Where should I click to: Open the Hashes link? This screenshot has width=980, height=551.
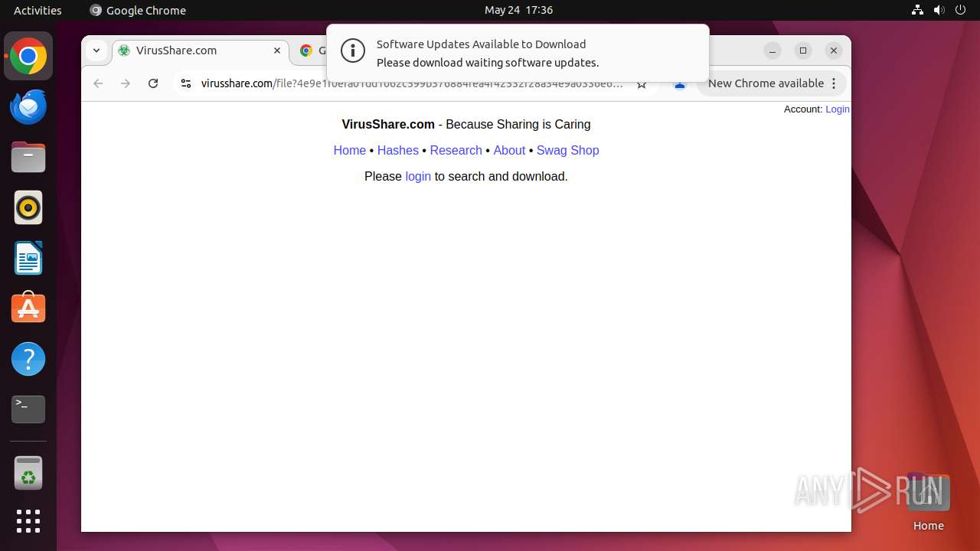(398, 150)
